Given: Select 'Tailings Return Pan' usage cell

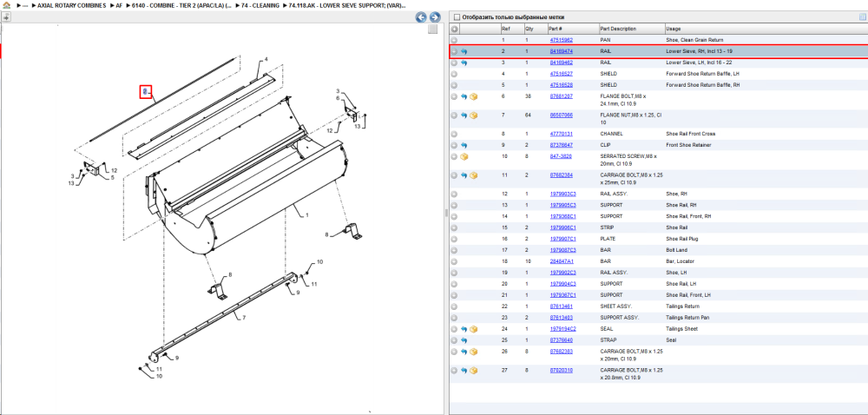Looking at the screenshot, I should 687,318.
